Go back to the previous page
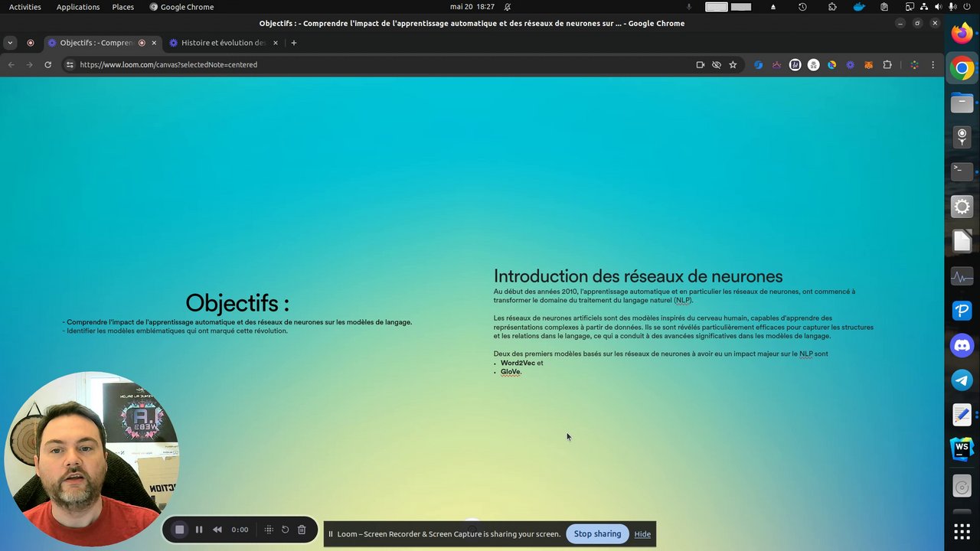This screenshot has width=980, height=551. pos(11,65)
